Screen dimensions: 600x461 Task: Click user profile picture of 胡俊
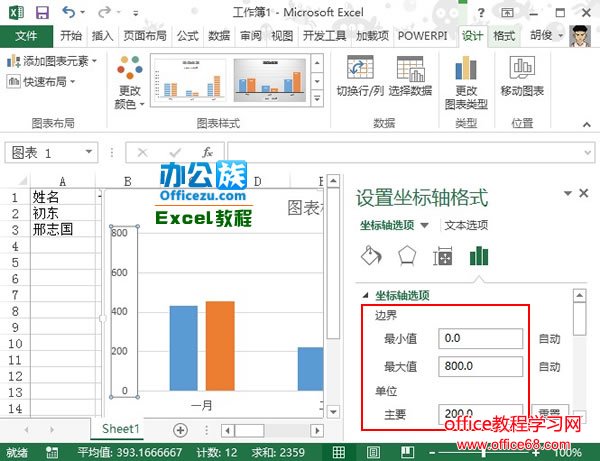[x=580, y=36]
